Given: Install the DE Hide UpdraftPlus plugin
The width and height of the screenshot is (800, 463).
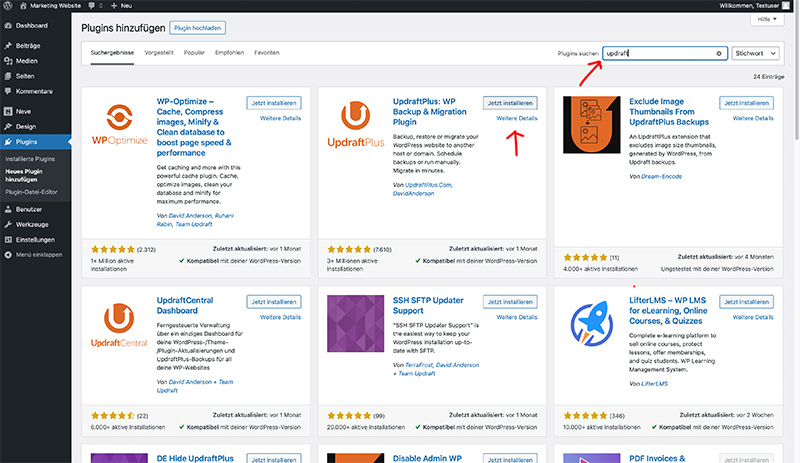Looking at the screenshot, I should [x=274, y=459].
